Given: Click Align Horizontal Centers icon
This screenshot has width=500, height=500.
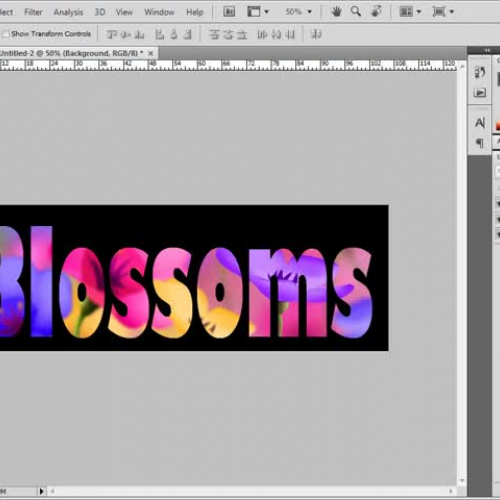Looking at the screenshot, I should [174, 34].
